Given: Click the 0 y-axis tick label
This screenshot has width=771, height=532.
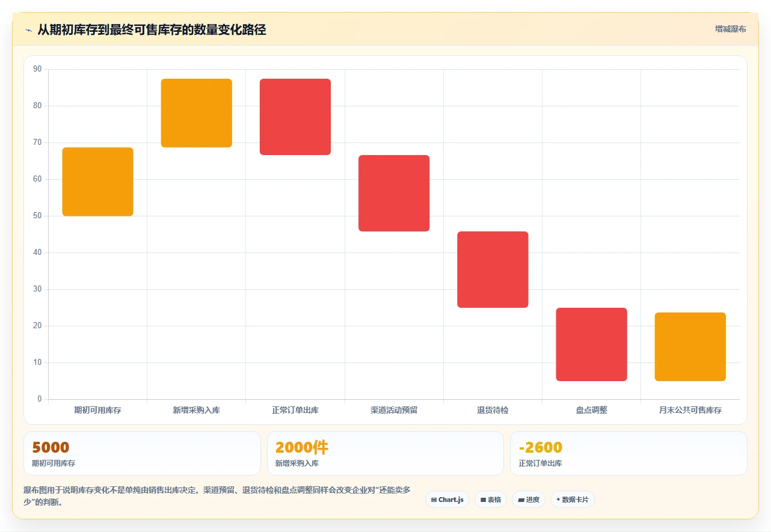Looking at the screenshot, I should (40, 399).
